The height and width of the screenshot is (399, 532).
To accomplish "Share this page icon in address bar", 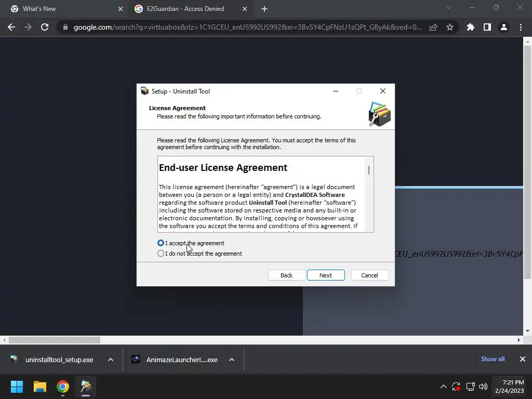I will coord(433,27).
